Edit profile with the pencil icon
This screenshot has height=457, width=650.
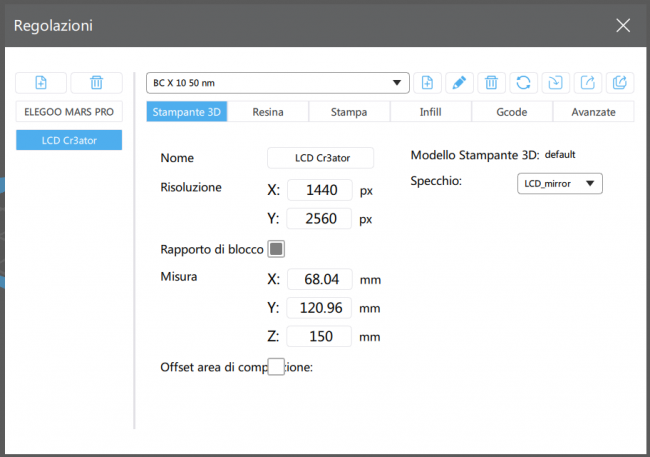[459, 82]
